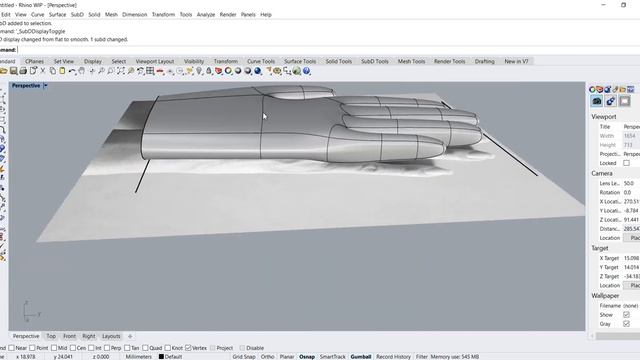The width and height of the screenshot is (640, 360).
Task: Open the SubD menu
Action: [x=77, y=14]
